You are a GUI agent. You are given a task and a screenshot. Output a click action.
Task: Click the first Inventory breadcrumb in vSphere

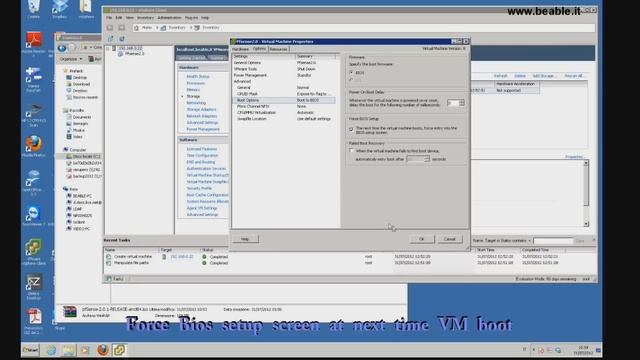tap(173, 28)
